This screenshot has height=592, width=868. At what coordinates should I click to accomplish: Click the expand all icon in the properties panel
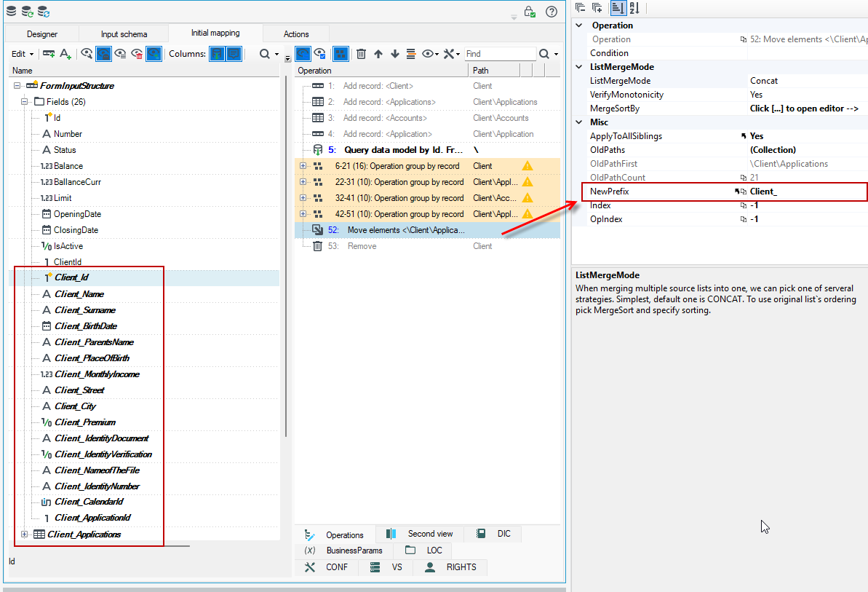[x=597, y=8]
